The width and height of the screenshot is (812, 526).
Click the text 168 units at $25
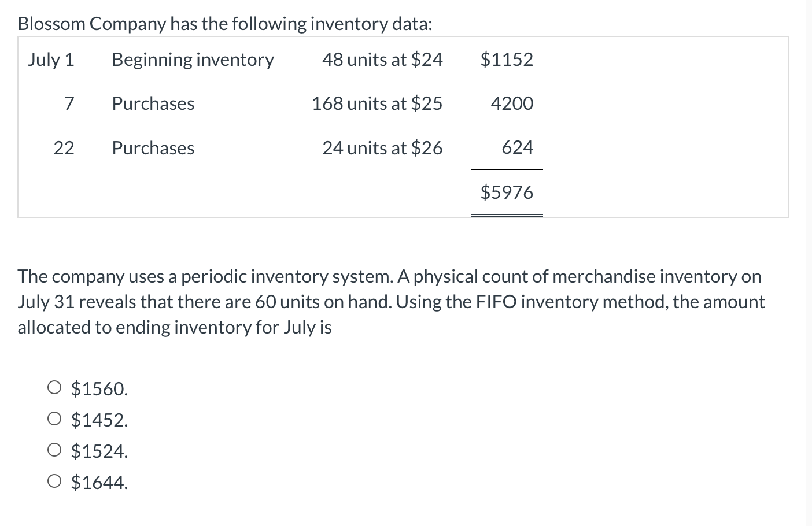point(377,103)
